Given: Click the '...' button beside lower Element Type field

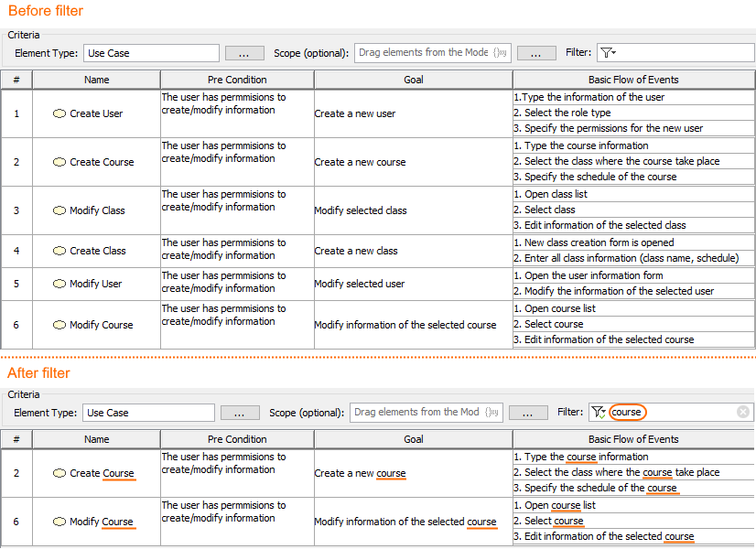Looking at the screenshot, I should pyautogui.click(x=240, y=413).
